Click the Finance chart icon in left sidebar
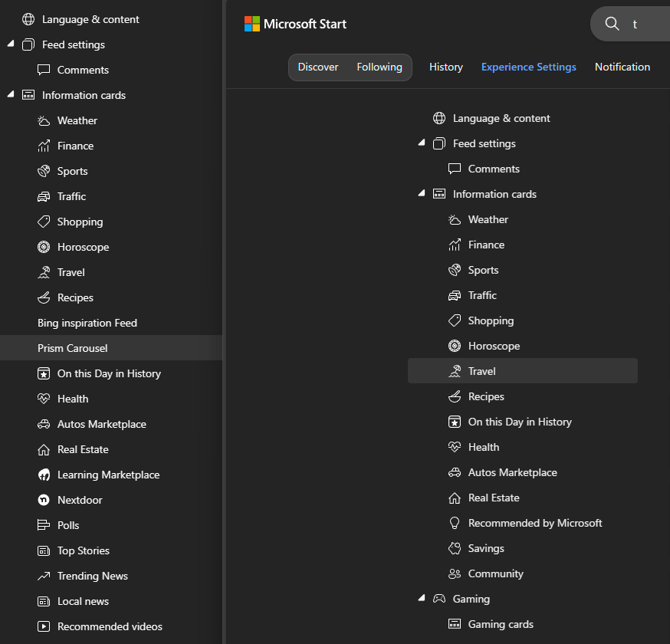Viewport: 670px width, 644px height. [x=44, y=146]
